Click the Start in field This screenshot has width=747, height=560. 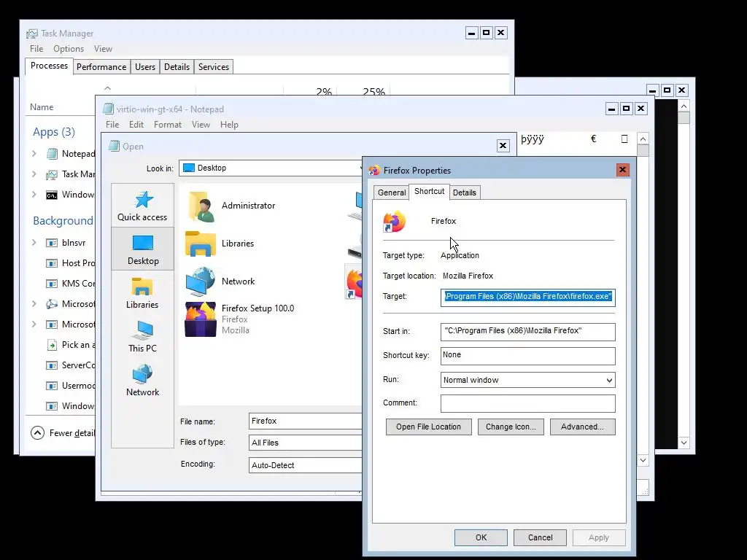[x=528, y=332]
